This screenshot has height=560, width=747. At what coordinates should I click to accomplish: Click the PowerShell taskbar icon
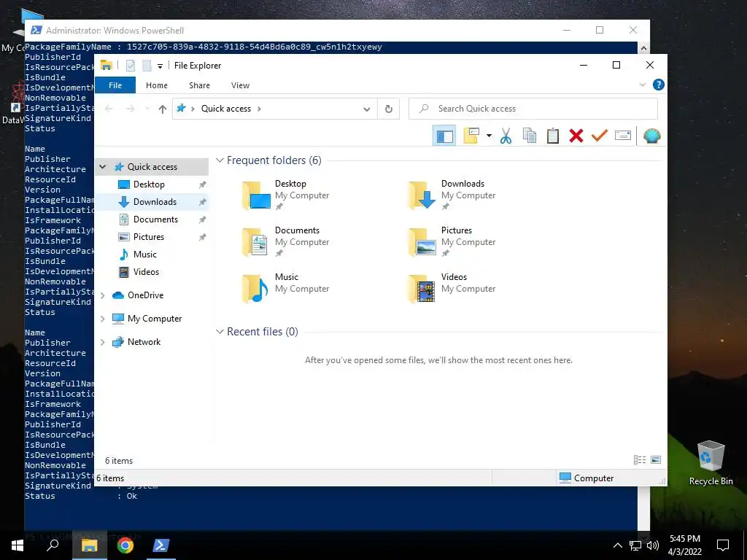pyautogui.click(x=160, y=545)
